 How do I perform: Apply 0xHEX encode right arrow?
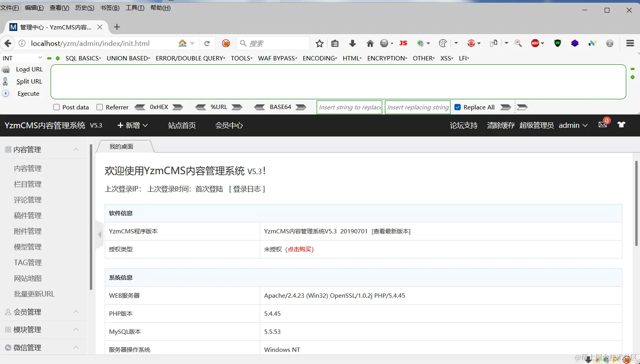tap(178, 107)
